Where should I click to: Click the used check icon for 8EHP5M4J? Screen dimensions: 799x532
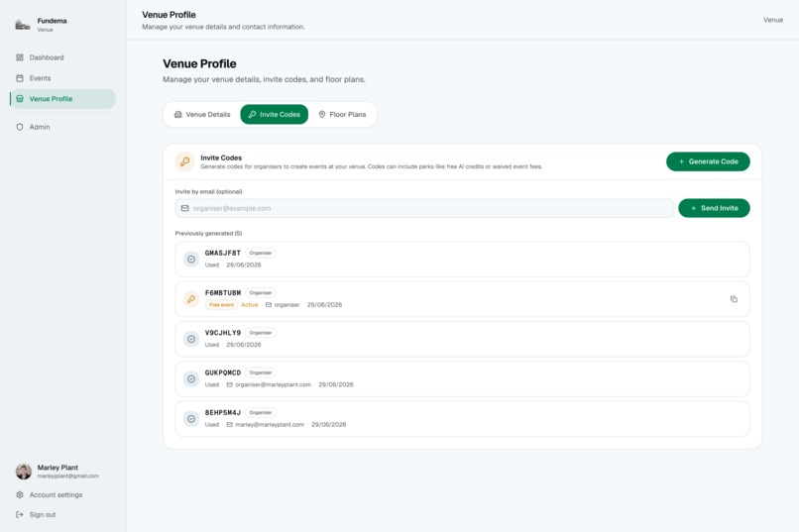coord(191,419)
